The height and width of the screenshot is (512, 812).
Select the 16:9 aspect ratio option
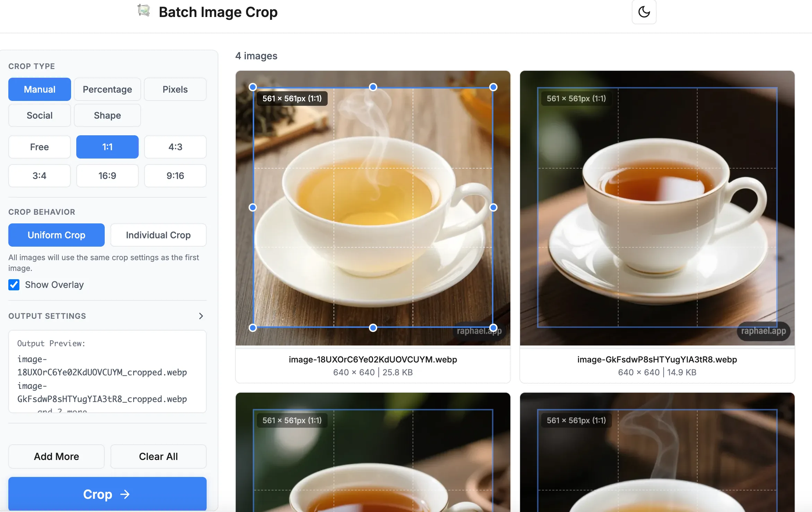tap(107, 176)
